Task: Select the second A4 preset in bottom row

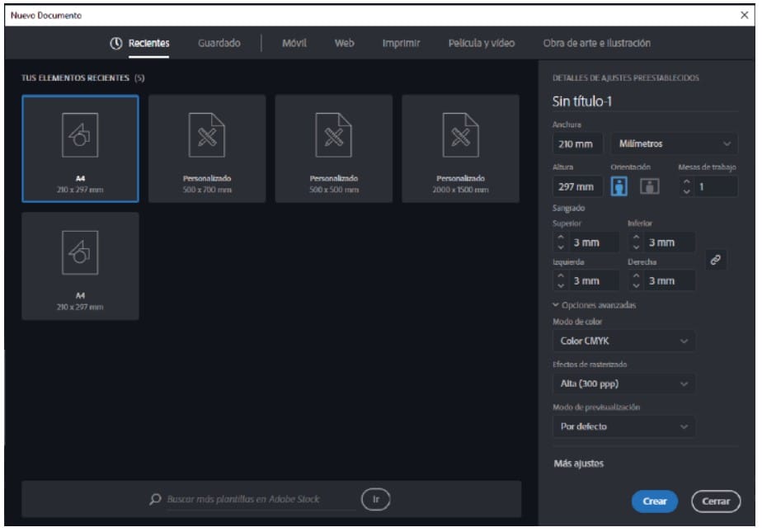Action: [x=80, y=266]
